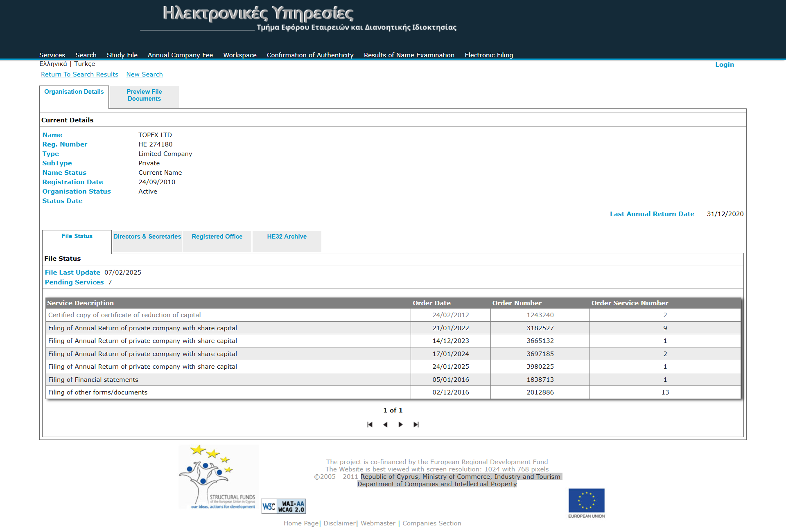Open Annual Company Fee menu
The width and height of the screenshot is (786, 532).
[x=181, y=55]
